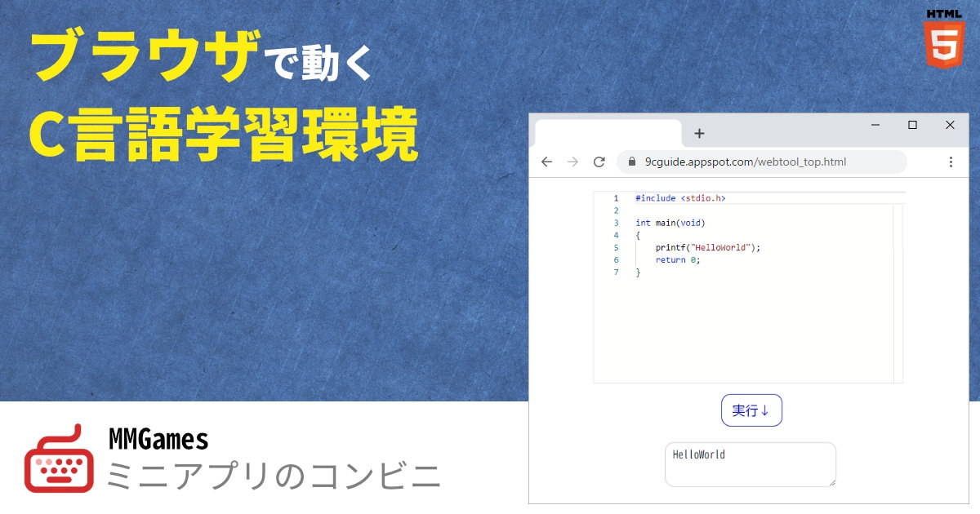Click the browser back arrow
Image resolution: width=980 pixels, height=514 pixels.
546,162
